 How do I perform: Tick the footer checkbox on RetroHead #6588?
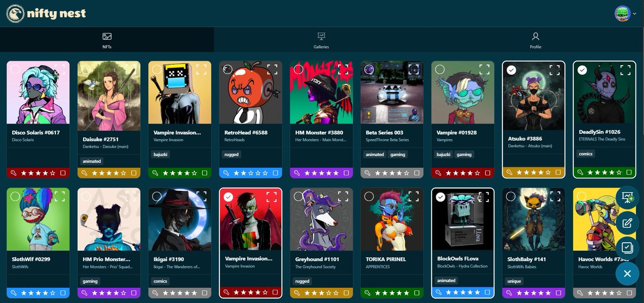tap(275, 173)
